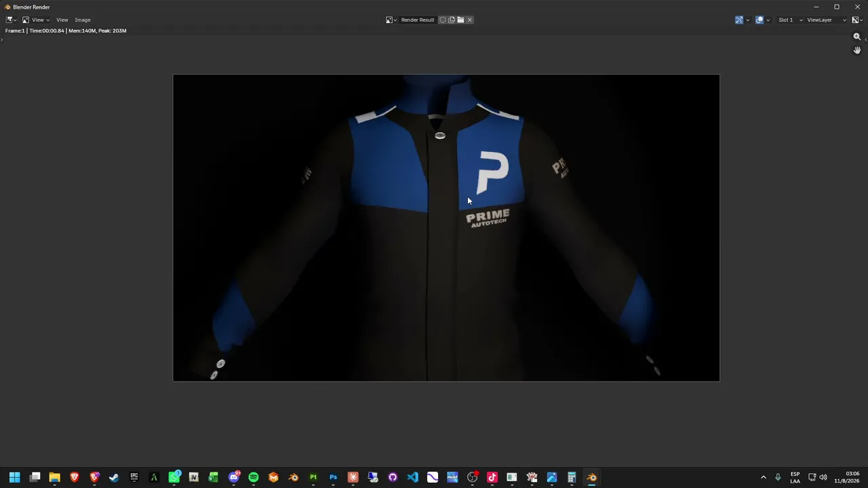This screenshot has height=488, width=868.
Task: Open Discord from the taskbar
Action: click(x=234, y=477)
